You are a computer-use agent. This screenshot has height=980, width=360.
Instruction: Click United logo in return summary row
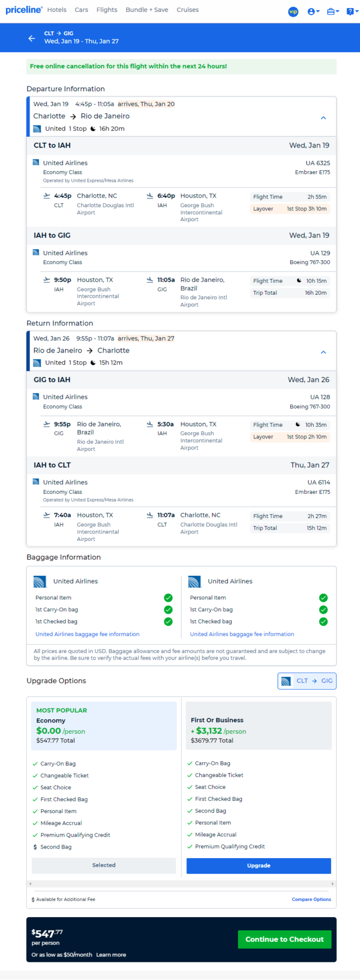(37, 363)
